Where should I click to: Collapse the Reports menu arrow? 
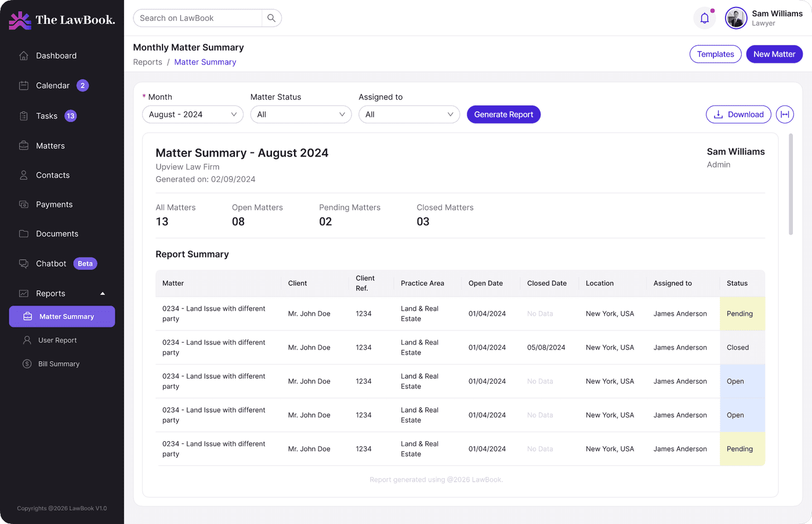tap(103, 293)
